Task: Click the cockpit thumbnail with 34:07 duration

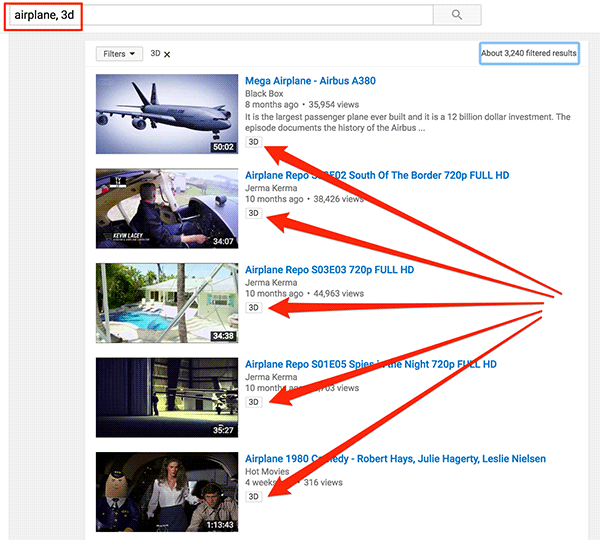Action: pos(166,208)
